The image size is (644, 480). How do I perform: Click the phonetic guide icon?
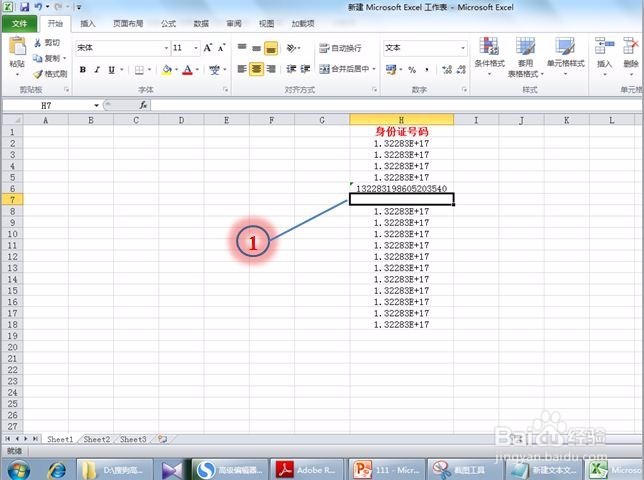[x=214, y=70]
